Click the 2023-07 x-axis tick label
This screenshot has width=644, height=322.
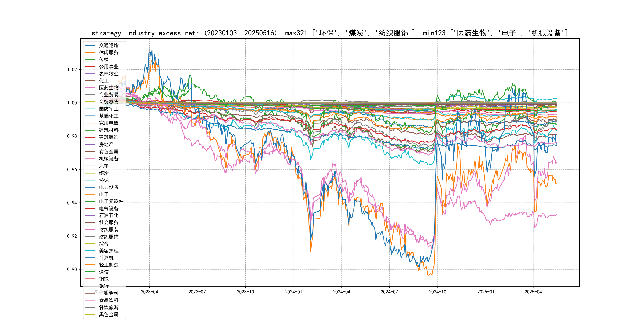[197, 292]
